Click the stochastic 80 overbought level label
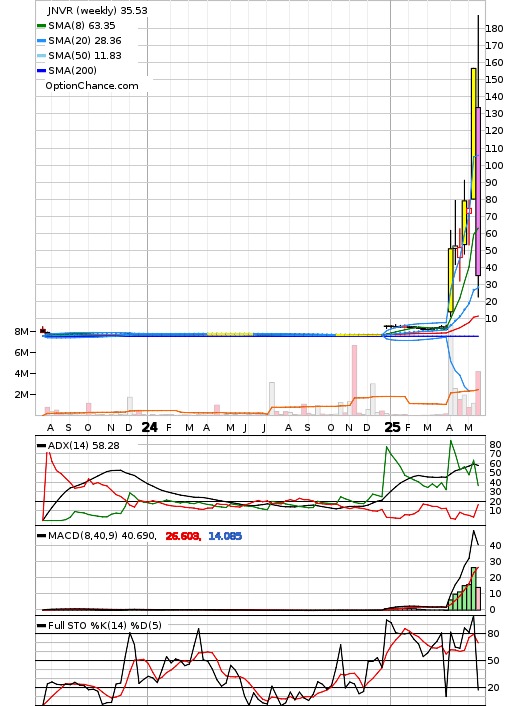 (x=493, y=634)
